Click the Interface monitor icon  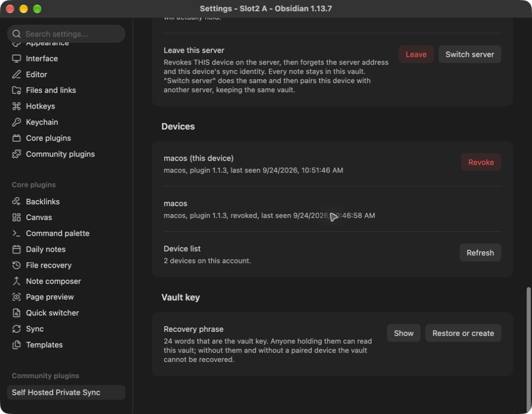(17, 59)
